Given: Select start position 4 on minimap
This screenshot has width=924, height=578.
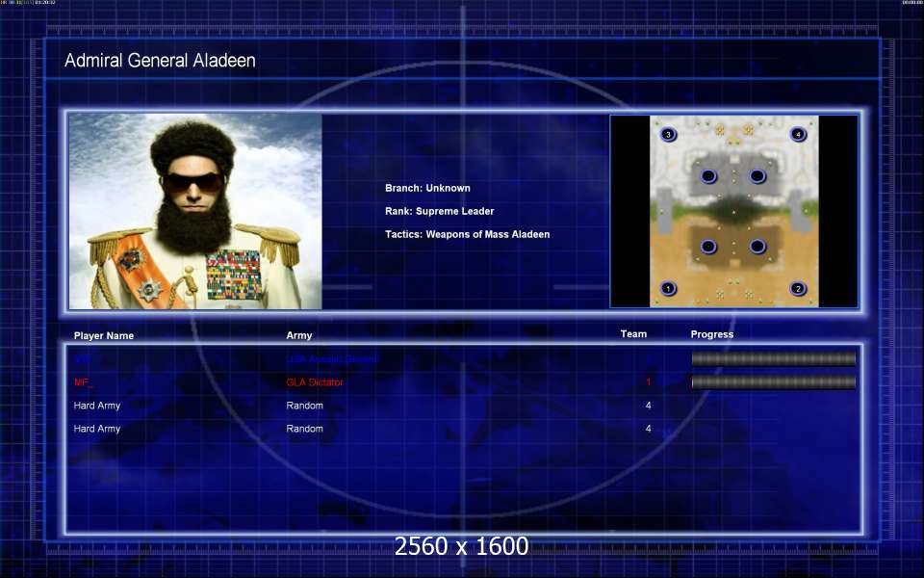Looking at the screenshot, I should pyautogui.click(x=798, y=134).
